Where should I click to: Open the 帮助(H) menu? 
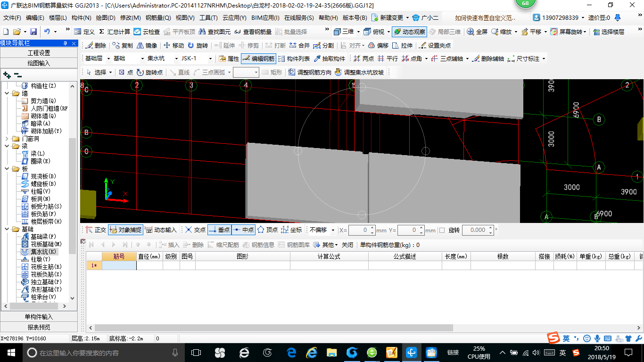(x=328, y=18)
